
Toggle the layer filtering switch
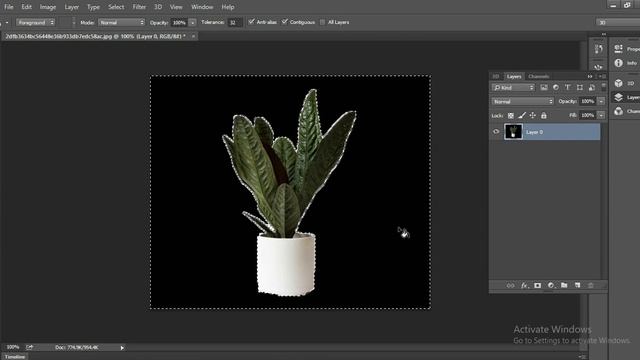(604, 87)
